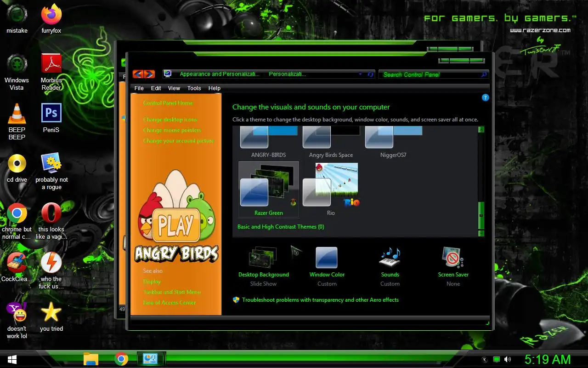Open the View menu

(x=174, y=88)
